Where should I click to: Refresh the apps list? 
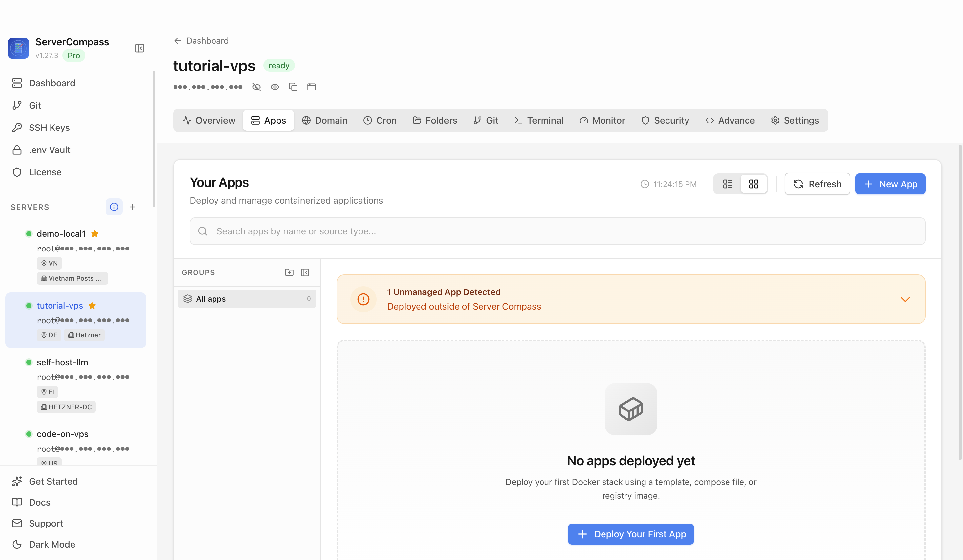click(817, 184)
